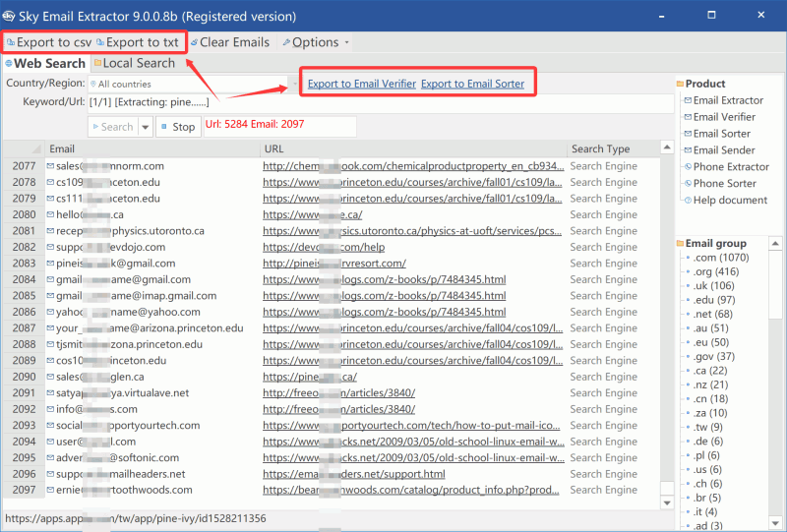Click the mail icon in row 2097
The width and height of the screenshot is (787, 532).
tap(50, 490)
